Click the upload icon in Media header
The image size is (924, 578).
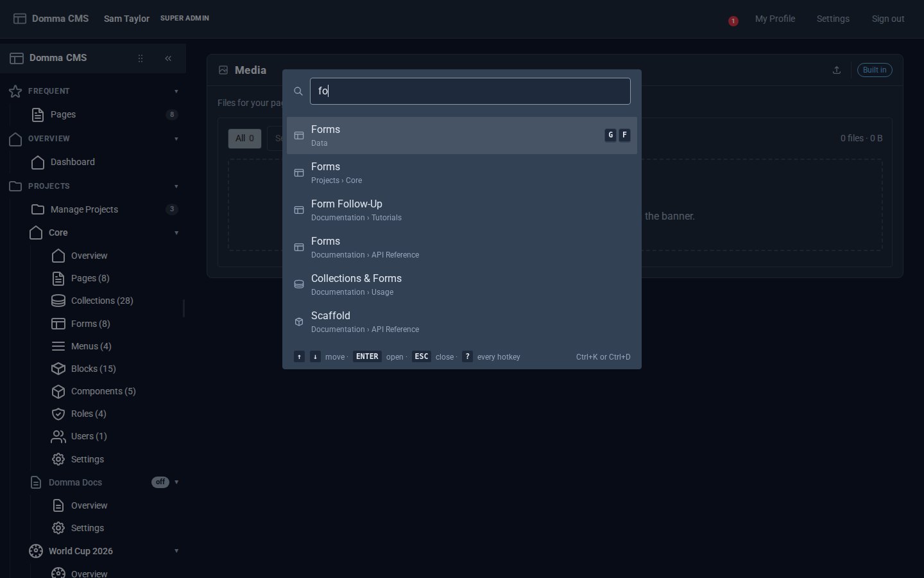coord(837,70)
